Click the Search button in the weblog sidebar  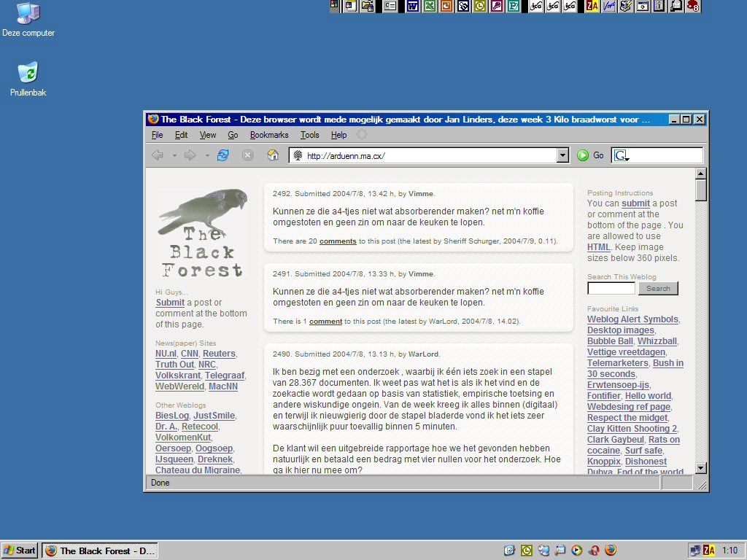(x=658, y=288)
